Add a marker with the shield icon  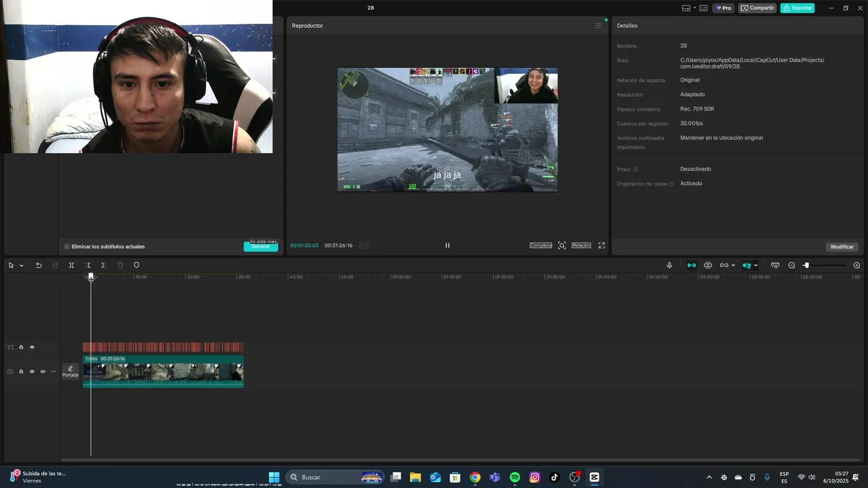pyautogui.click(x=136, y=265)
